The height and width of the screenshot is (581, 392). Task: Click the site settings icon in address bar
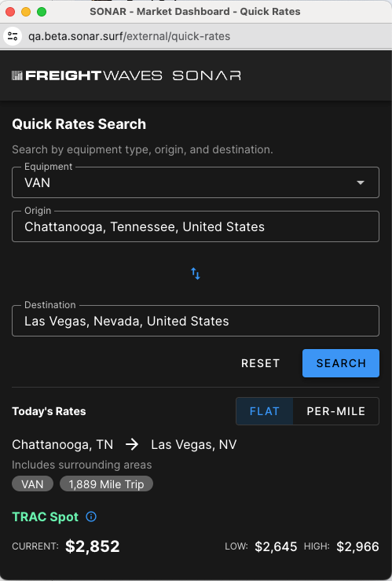13,36
